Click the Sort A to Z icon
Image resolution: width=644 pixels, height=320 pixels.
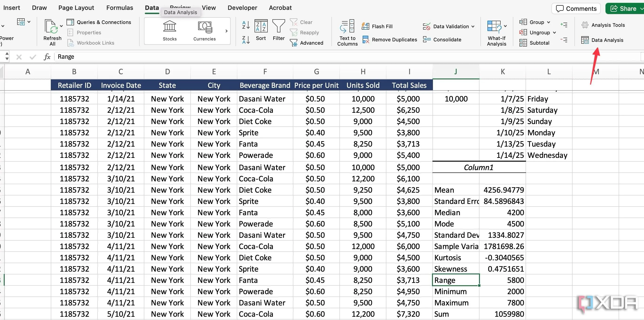tap(246, 25)
